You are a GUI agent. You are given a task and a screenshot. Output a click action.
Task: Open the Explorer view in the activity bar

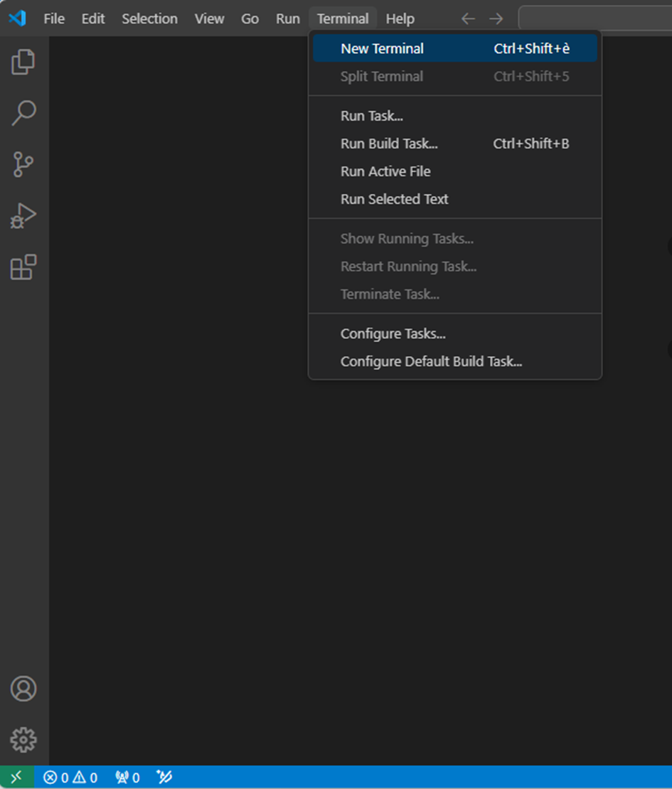(23, 63)
